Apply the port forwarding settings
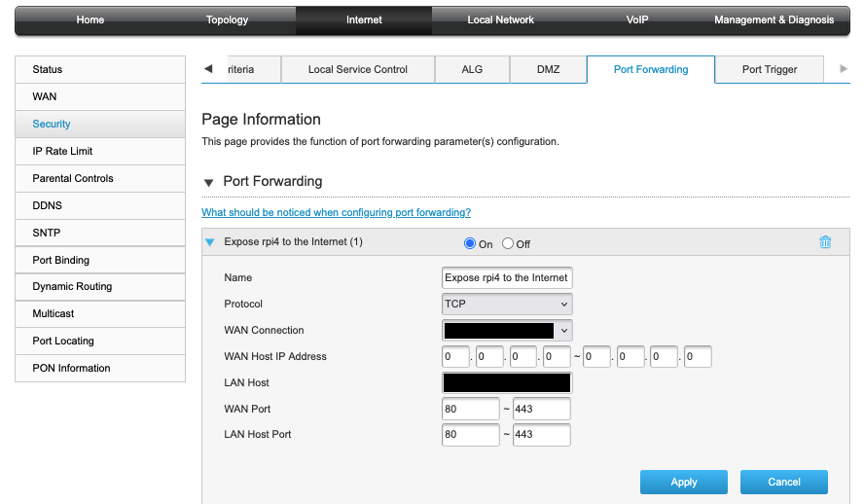Image resolution: width=864 pixels, height=504 pixels. pyautogui.click(x=684, y=482)
